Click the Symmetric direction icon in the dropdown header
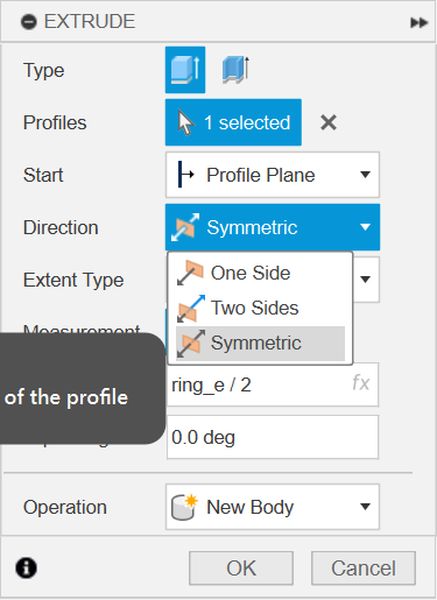The width and height of the screenshot is (437, 600). [x=186, y=227]
